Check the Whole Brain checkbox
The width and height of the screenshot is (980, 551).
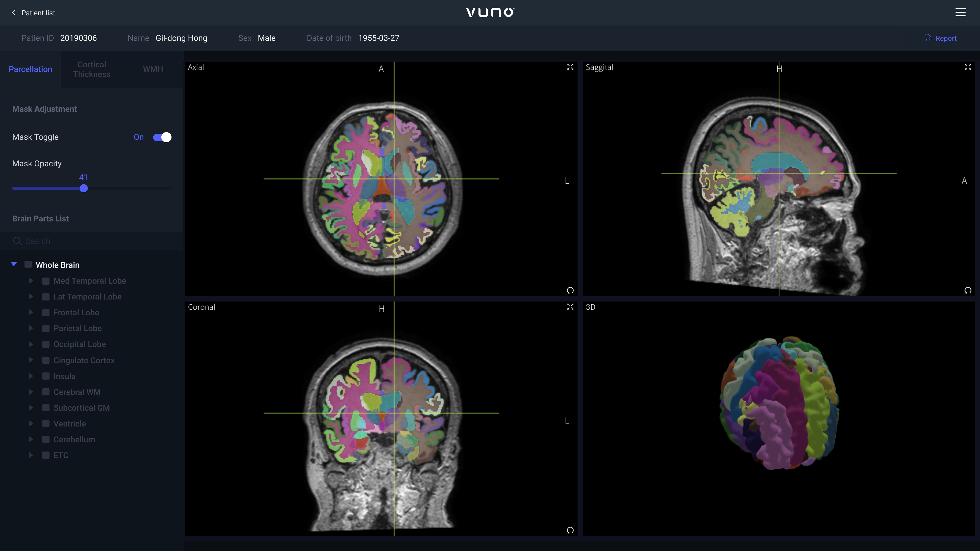coord(28,265)
